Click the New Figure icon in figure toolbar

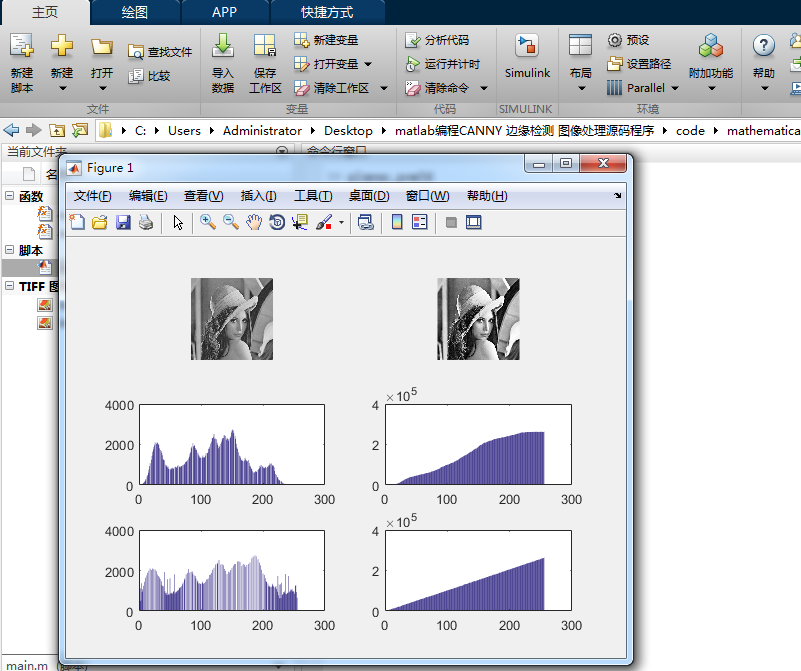(x=77, y=222)
